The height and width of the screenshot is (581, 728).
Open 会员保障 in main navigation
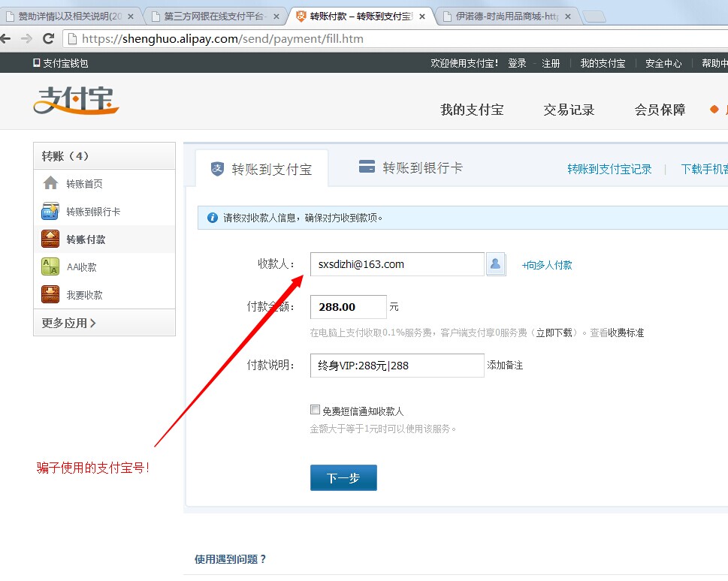click(660, 110)
